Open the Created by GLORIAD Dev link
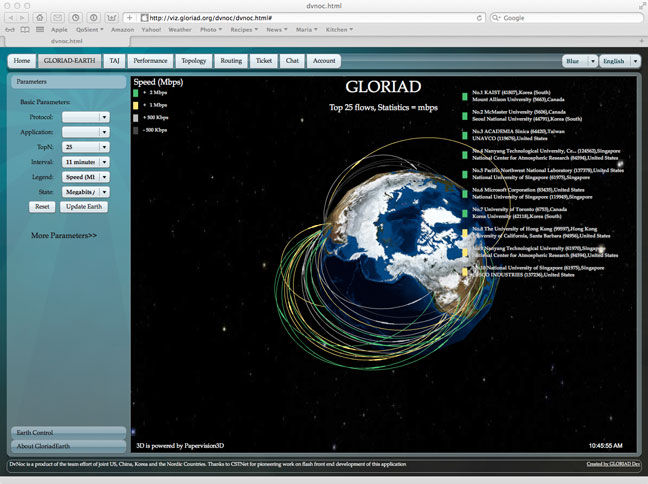648x484 pixels. click(x=613, y=464)
